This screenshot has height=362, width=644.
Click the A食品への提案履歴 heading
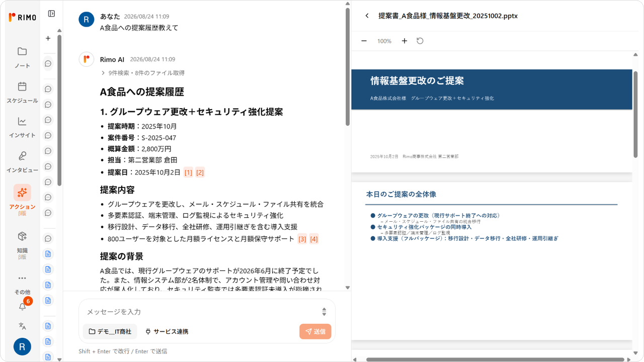(142, 92)
